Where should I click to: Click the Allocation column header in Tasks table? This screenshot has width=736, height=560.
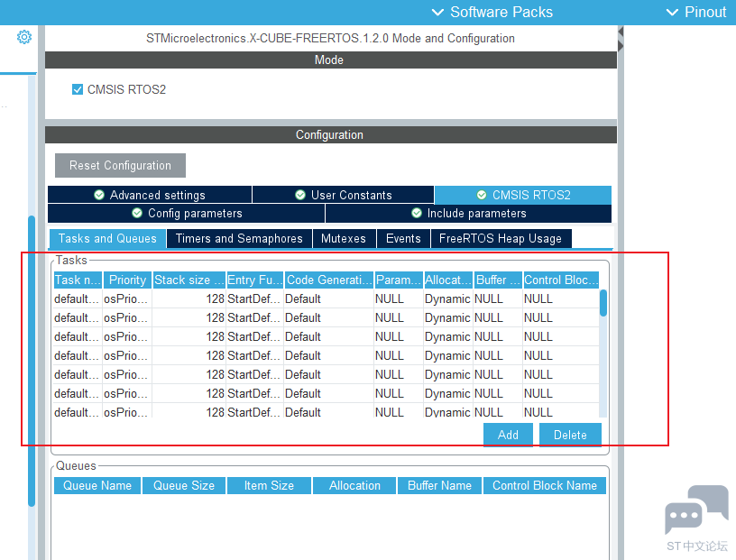pyautogui.click(x=448, y=280)
